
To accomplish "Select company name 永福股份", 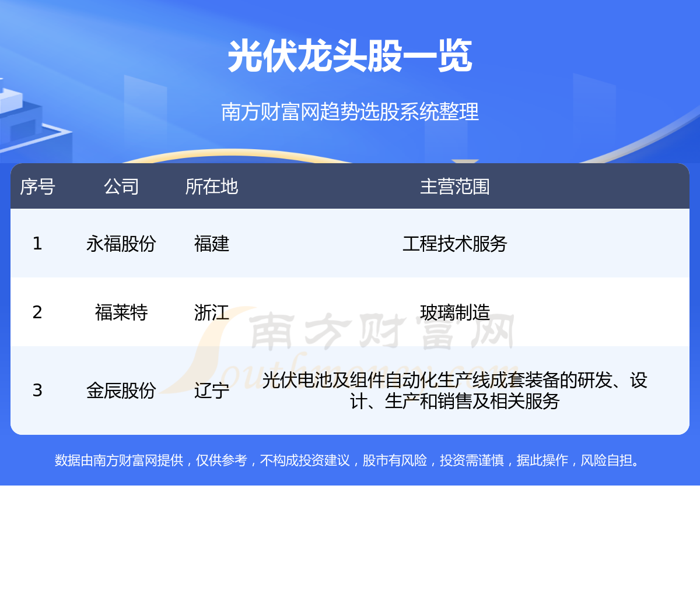I will [121, 243].
